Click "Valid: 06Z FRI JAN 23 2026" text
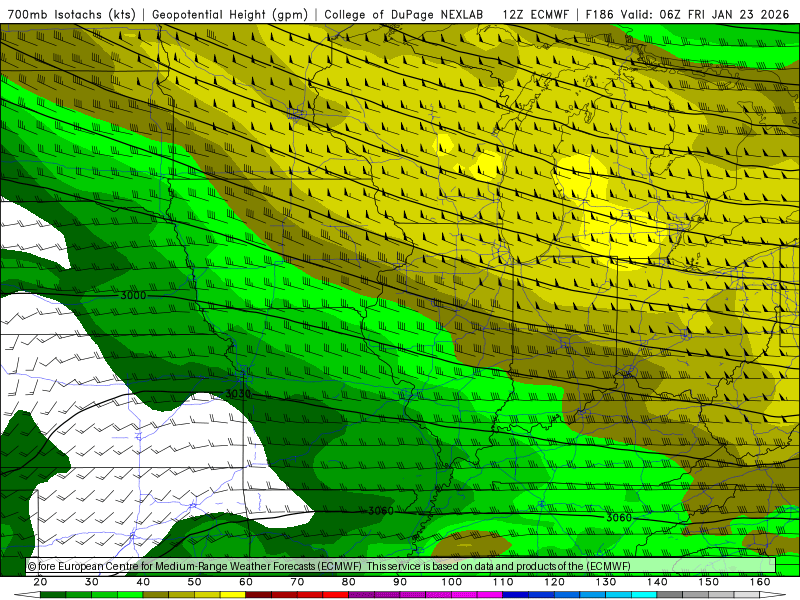The height and width of the screenshot is (600, 800). pyautogui.click(x=705, y=14)
